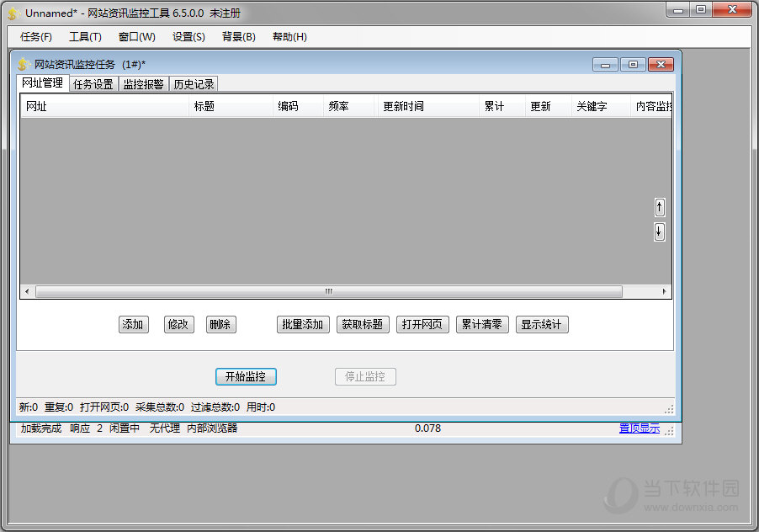The width and height of the screenshot is (759, 532).
Task: Switch to the 历史记录 tab
Action: click(194, 84)
